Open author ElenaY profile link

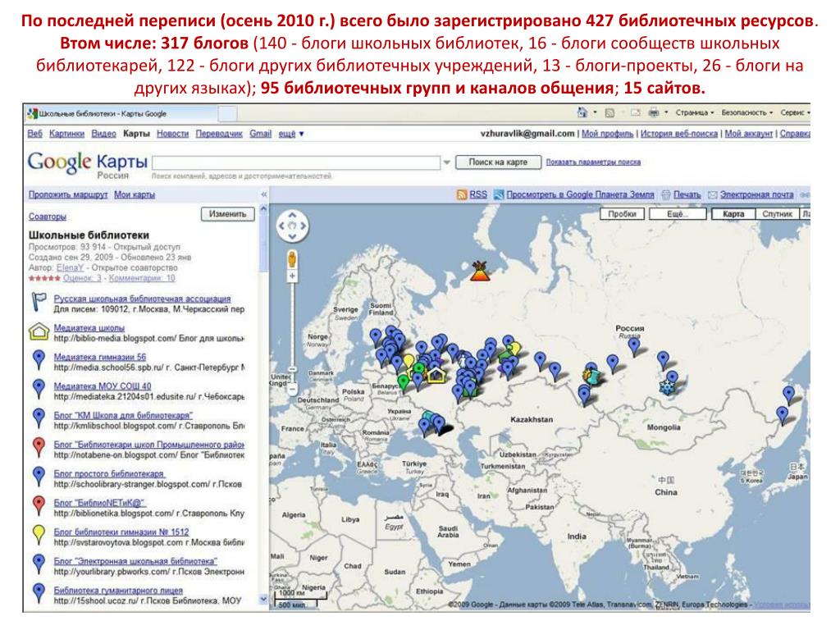[x=71, y=268]
